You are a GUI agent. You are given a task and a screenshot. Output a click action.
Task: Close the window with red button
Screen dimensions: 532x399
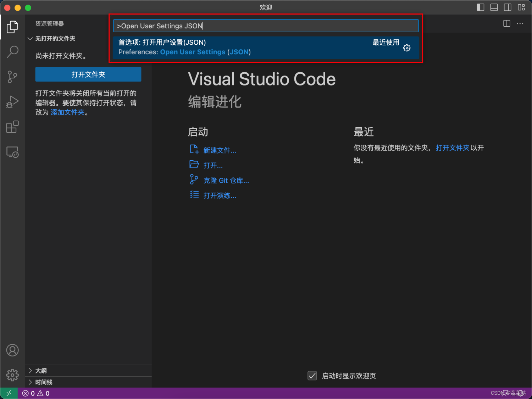(7, 7)
